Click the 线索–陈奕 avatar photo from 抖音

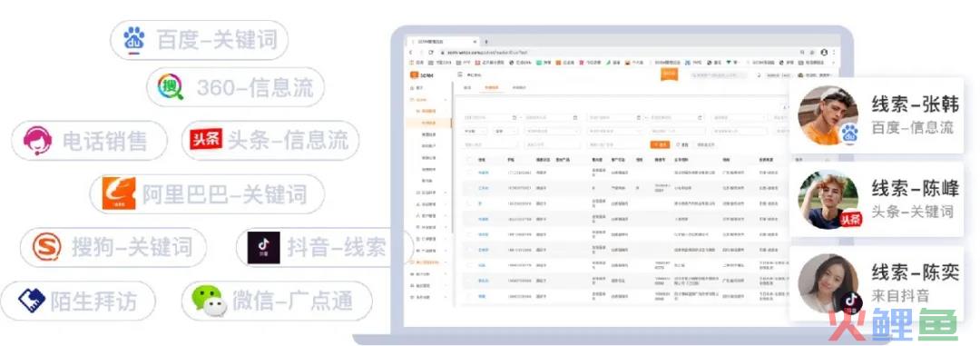pos(828,283)
